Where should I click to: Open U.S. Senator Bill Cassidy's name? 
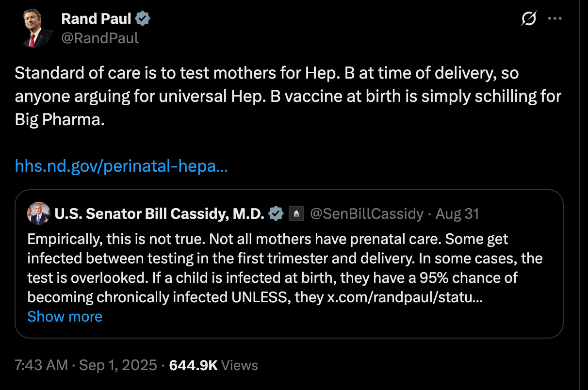160,213
